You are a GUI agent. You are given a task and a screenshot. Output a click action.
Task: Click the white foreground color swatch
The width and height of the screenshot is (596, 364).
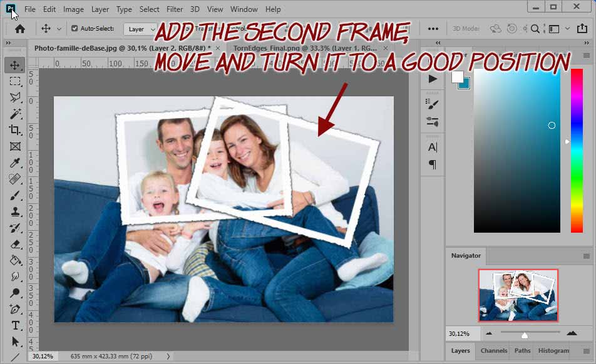point(457,77)
